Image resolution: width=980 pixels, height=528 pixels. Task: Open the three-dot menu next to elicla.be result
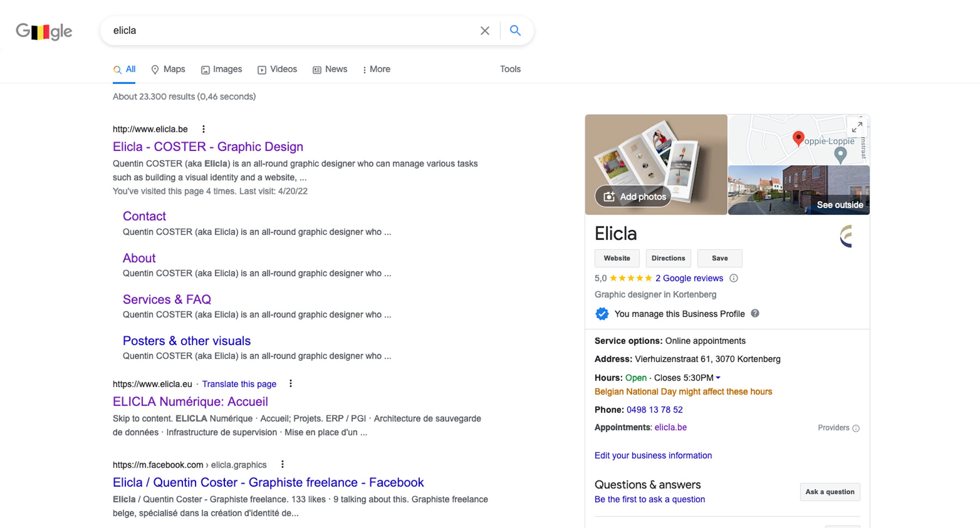pos(204,129)
